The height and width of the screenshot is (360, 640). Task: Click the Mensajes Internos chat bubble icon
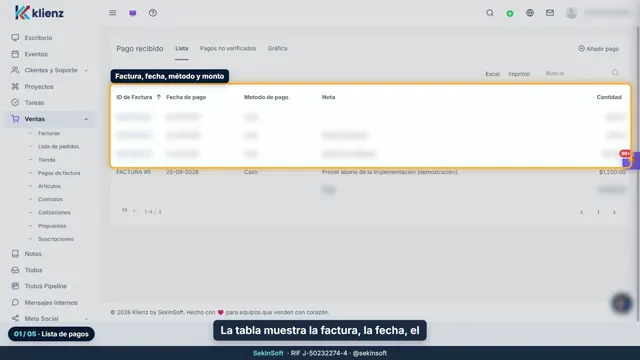point(15,302)
